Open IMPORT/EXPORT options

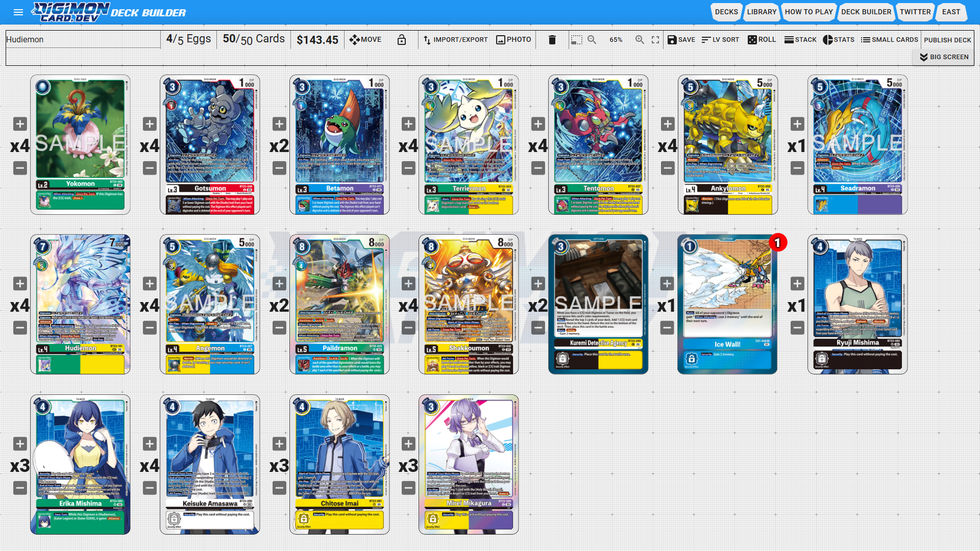click(x=455, y=40)
